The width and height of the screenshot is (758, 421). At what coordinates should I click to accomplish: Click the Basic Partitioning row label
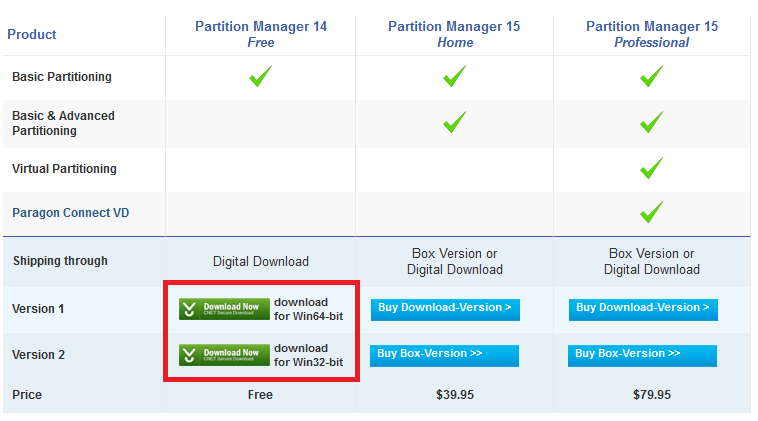pyautogui.click(x=62, y=77)
